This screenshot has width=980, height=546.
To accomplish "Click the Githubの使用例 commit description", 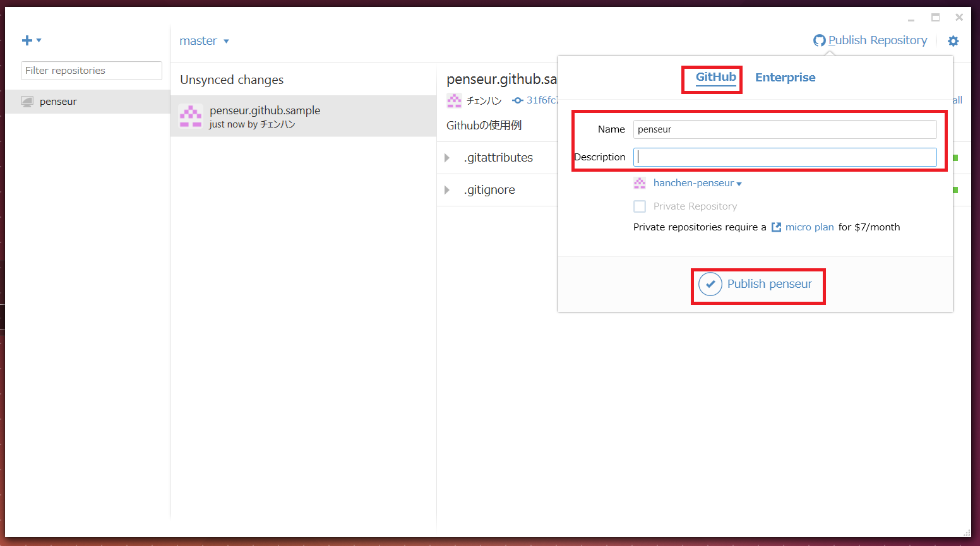I will coord(484,126).
